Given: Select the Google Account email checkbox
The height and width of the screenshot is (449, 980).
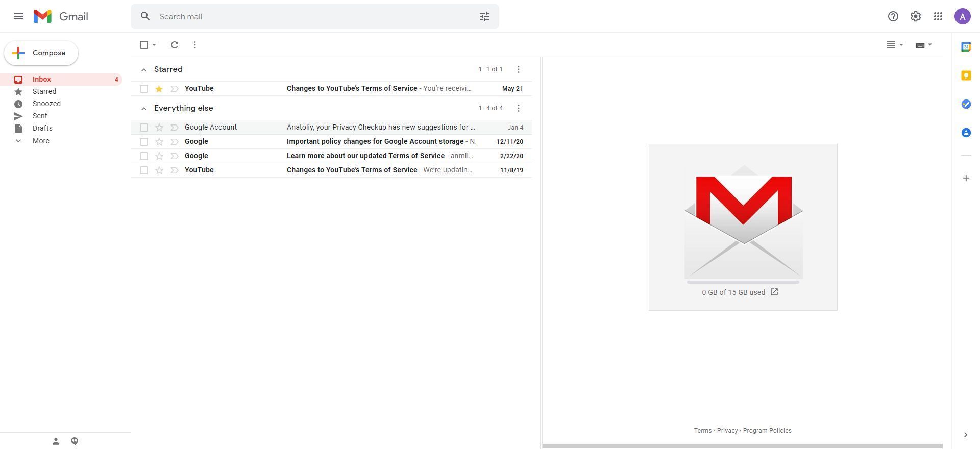Looking at the screenshot, I should click(x=144, y=128).
